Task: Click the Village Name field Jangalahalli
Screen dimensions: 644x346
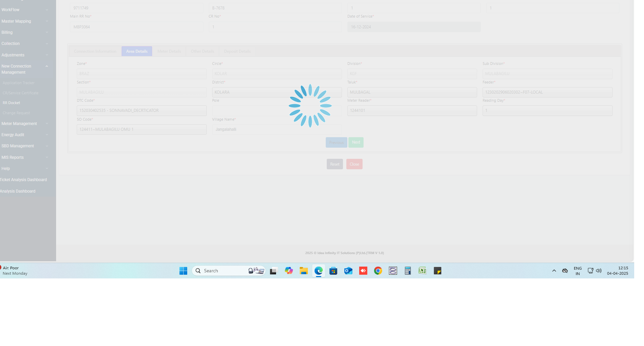Action: (x=277, y=129)
